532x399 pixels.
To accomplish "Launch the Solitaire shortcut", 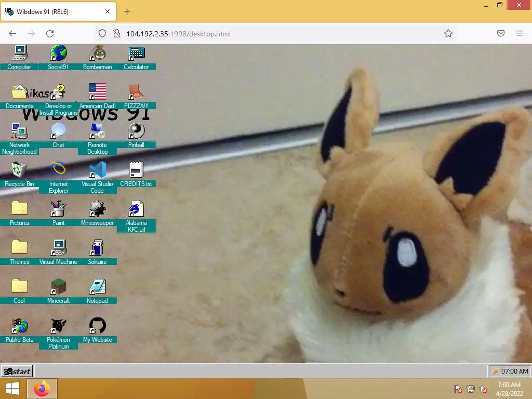I will pyautogui.click(x=97, y=252).
